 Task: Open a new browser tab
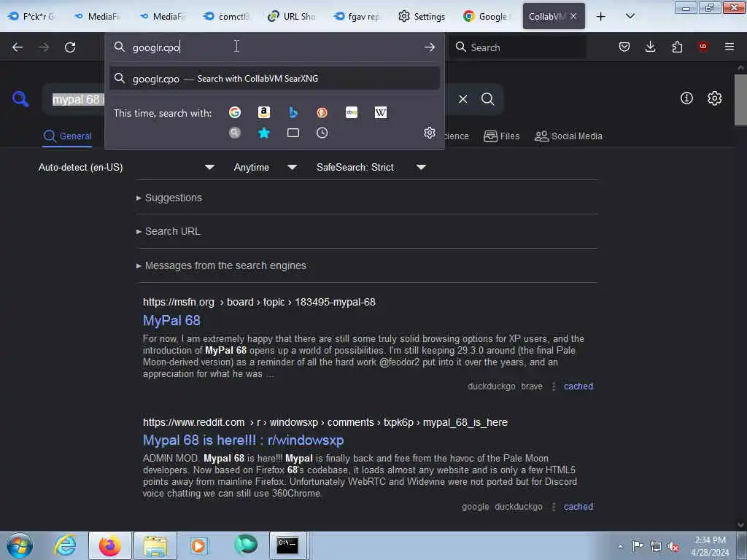[601, 17]
